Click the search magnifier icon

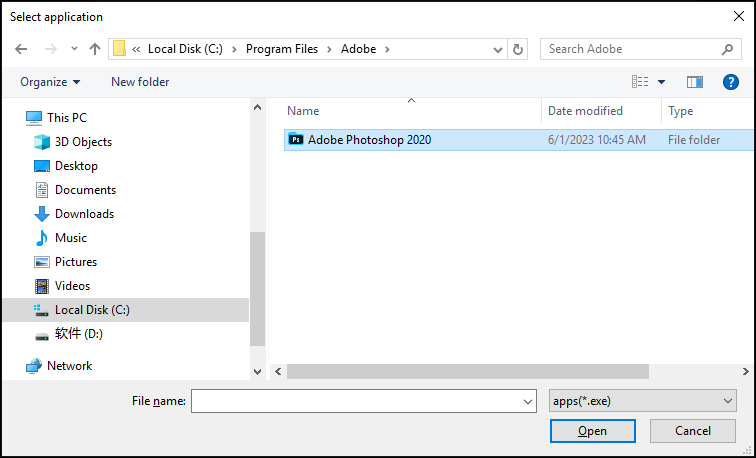[x=727, y=49]
